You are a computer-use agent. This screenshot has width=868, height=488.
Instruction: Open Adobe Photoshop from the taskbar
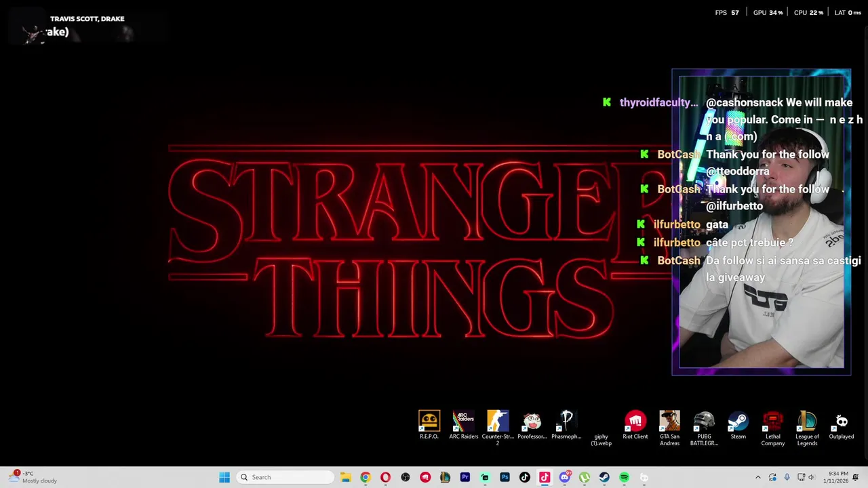505,477
